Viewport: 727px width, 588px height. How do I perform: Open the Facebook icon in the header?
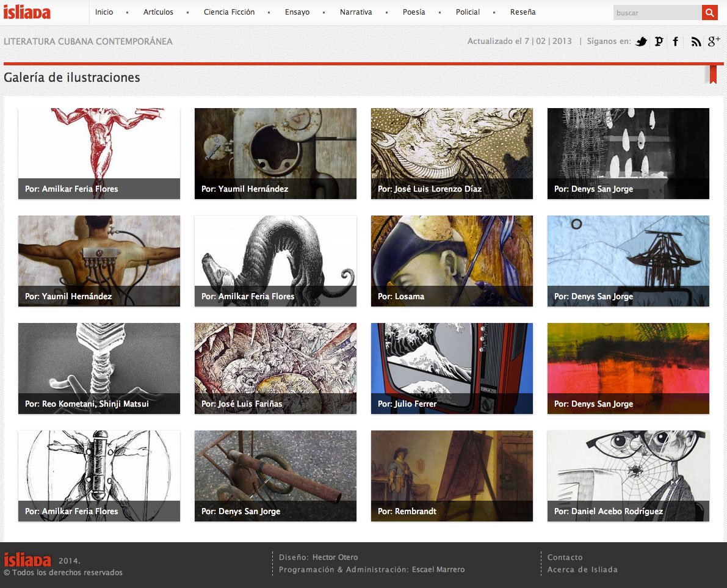coord(676,42)
